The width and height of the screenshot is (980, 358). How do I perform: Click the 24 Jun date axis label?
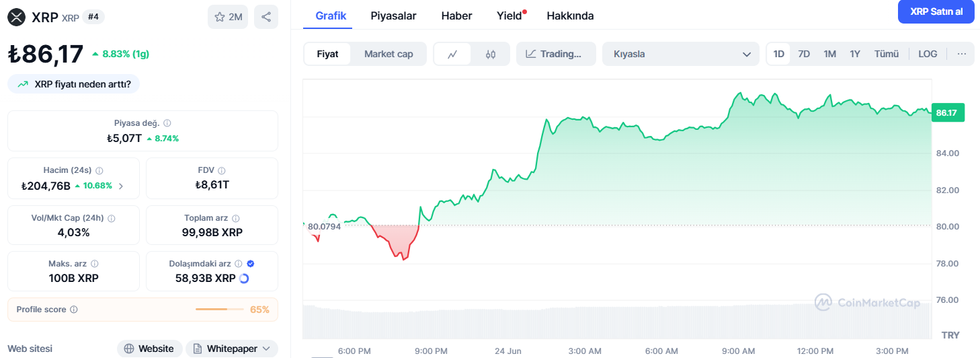(x=508, y=351)
